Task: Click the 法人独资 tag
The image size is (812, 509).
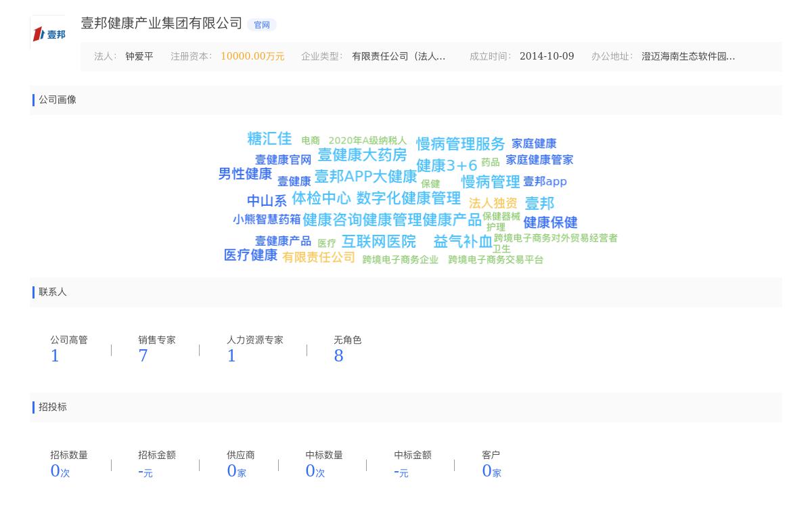Action: click(493, 204)
